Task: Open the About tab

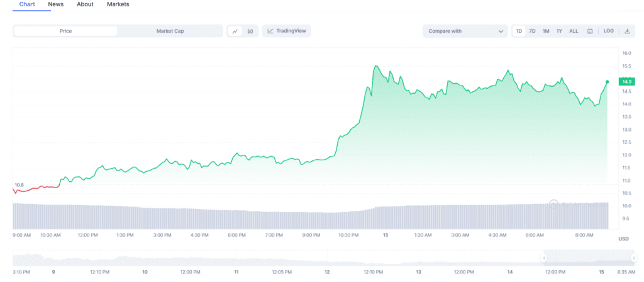Action: [x=85, y=4]
